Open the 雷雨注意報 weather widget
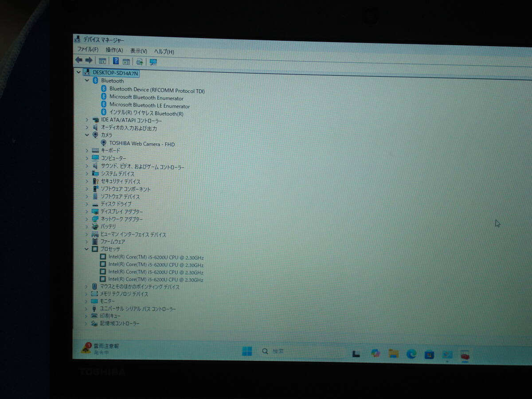The image size is (532, 399). click(100, 348)
